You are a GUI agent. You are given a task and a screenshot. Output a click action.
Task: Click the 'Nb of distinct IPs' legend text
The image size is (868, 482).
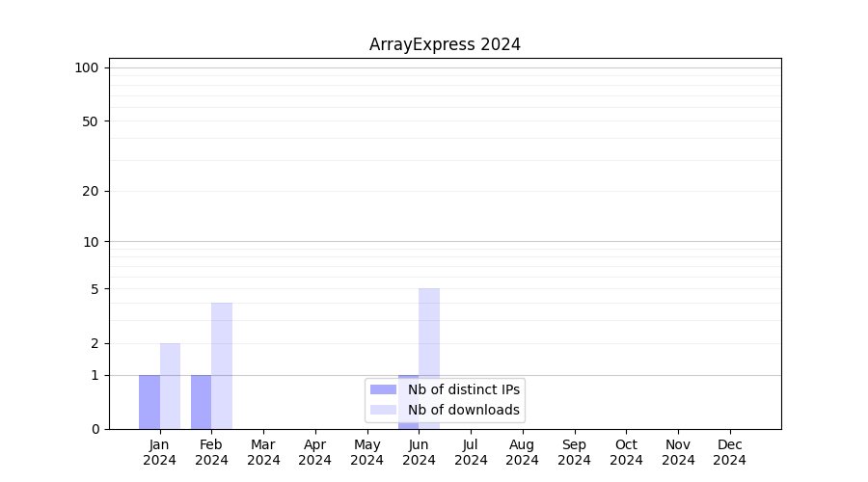pos(463,389)
